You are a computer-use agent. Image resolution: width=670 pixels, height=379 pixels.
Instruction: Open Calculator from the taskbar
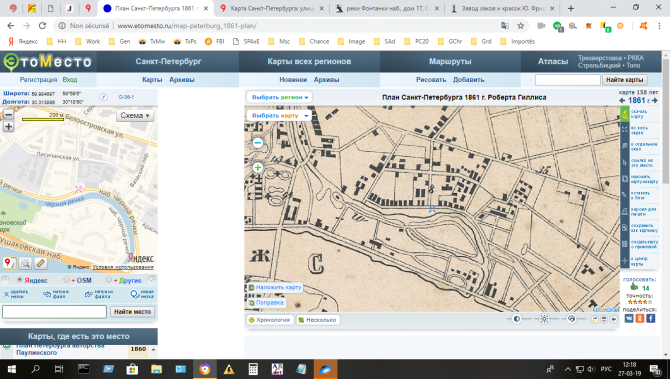(x=253, y=369)
